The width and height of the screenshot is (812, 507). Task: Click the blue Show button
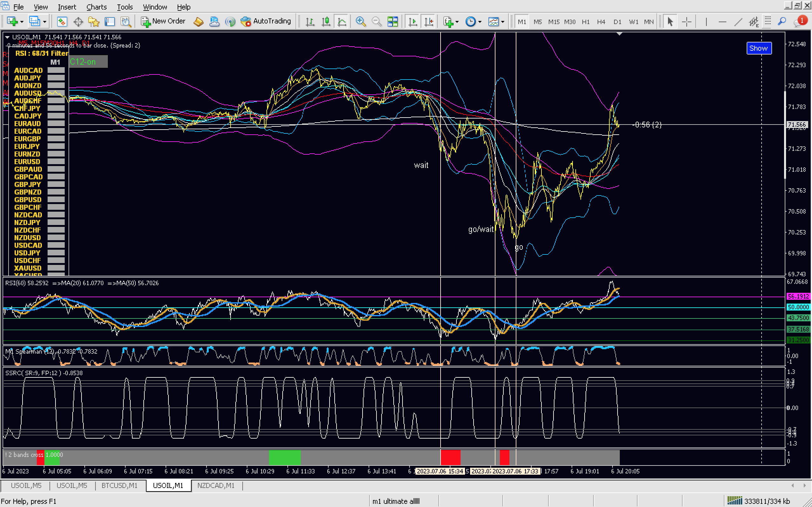759,48
